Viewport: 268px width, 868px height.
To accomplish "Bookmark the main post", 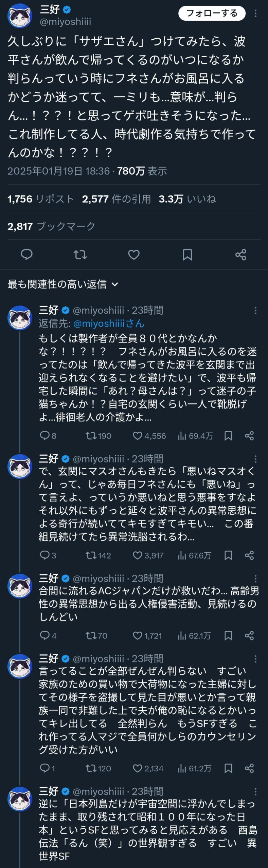I will pyautogui.click(x=187, y=254).
